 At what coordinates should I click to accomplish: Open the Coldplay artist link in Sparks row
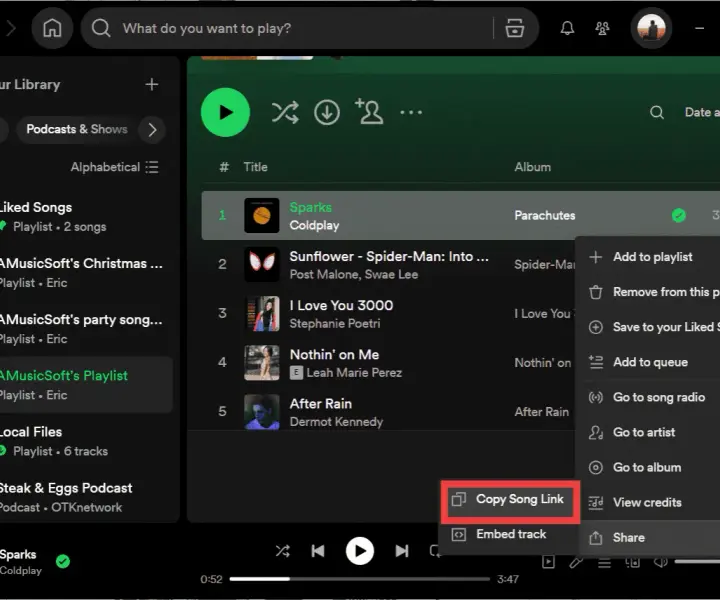pyautogui.click(x=314, y=225)
